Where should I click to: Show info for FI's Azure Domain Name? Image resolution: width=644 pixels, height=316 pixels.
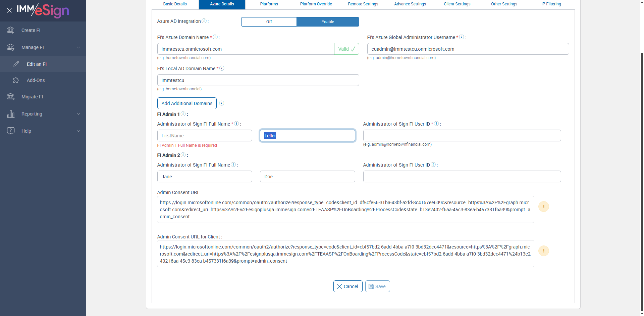215,37
